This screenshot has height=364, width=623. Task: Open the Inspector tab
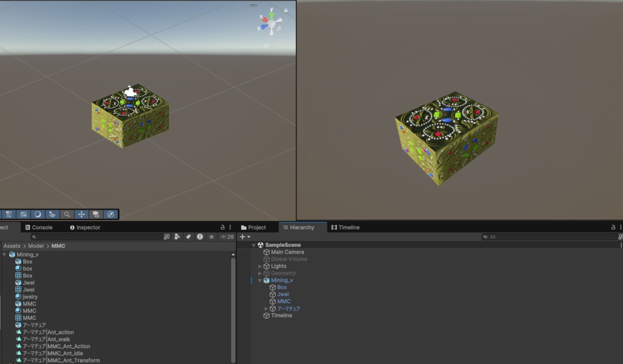click(x=85, y=227)
